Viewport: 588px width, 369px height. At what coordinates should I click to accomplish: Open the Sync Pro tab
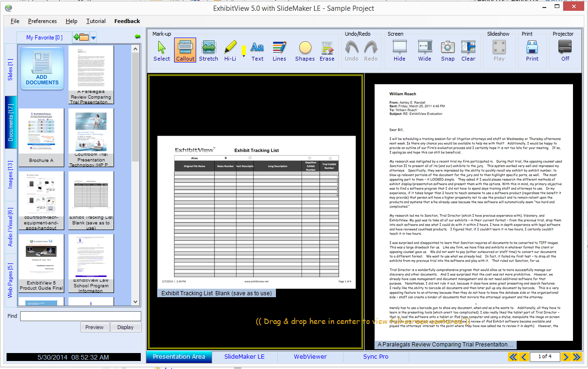[x=376, y=357]
